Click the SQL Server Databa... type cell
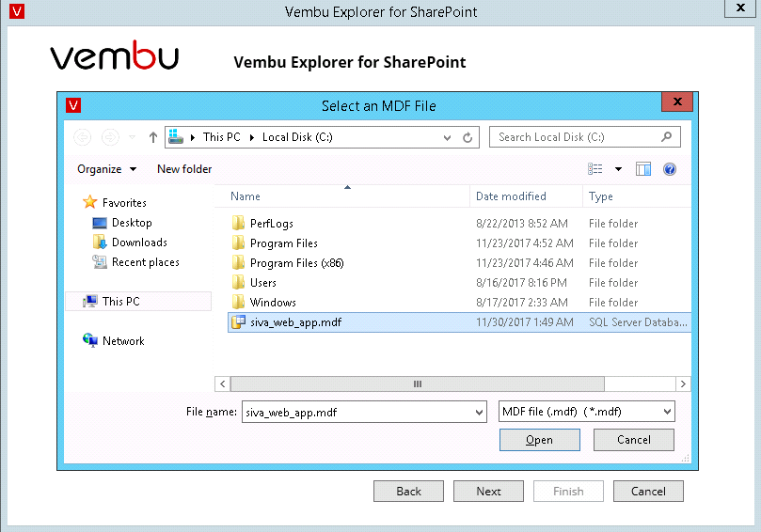Screen dimensions: 761x532 tap(638, 322)
